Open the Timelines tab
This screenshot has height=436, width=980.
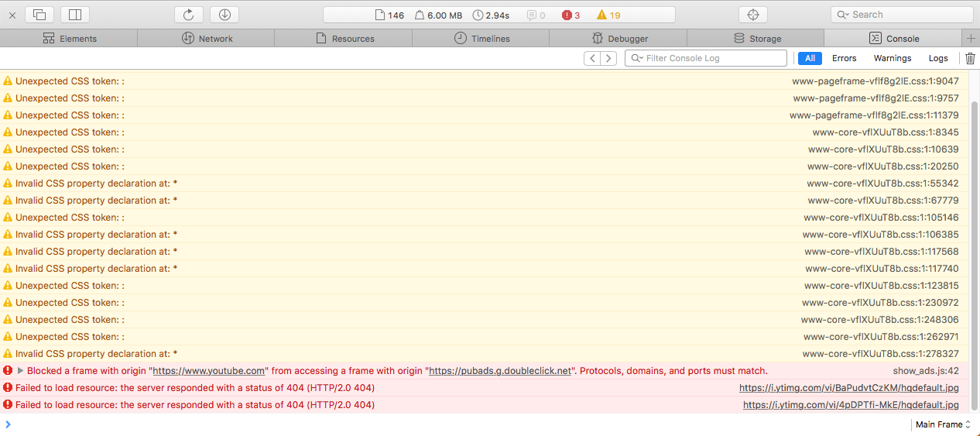click(481, 39)
